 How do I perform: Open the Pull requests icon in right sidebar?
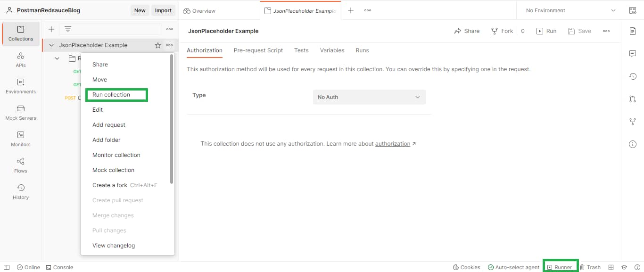point(633,99)
